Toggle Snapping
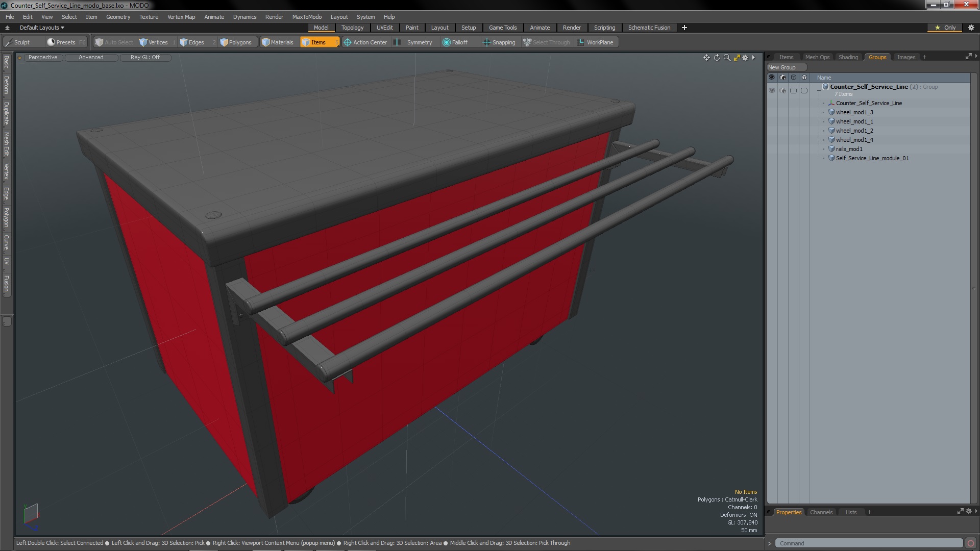 pos(499,42)
